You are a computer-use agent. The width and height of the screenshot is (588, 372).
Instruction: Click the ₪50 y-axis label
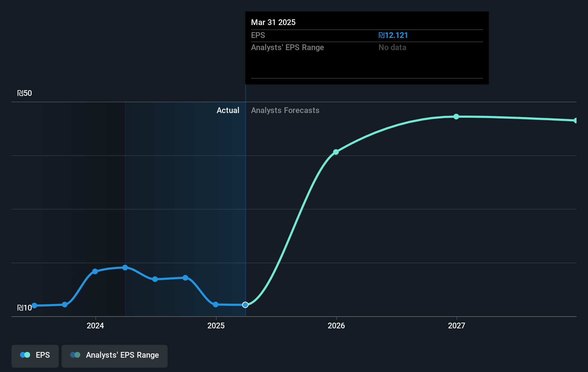(x=24, y=93)
